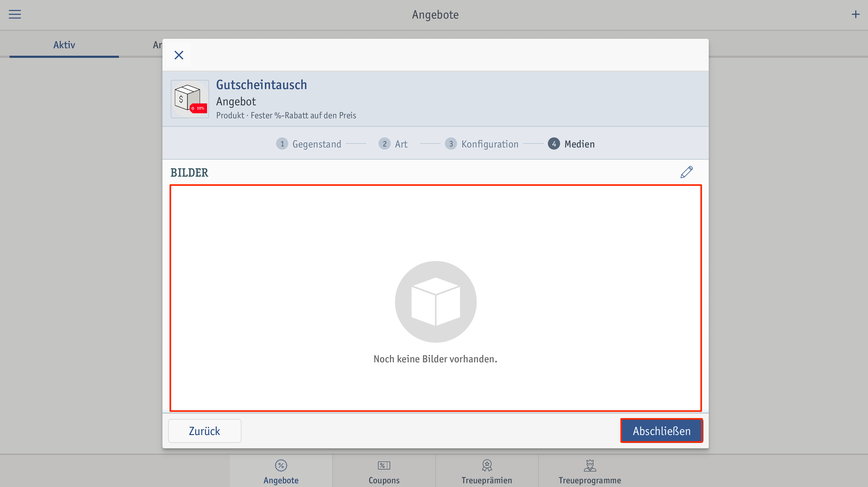Click 'Produkt · Fester %-Rabatt auf den Preis' text

tap(286, 116)
